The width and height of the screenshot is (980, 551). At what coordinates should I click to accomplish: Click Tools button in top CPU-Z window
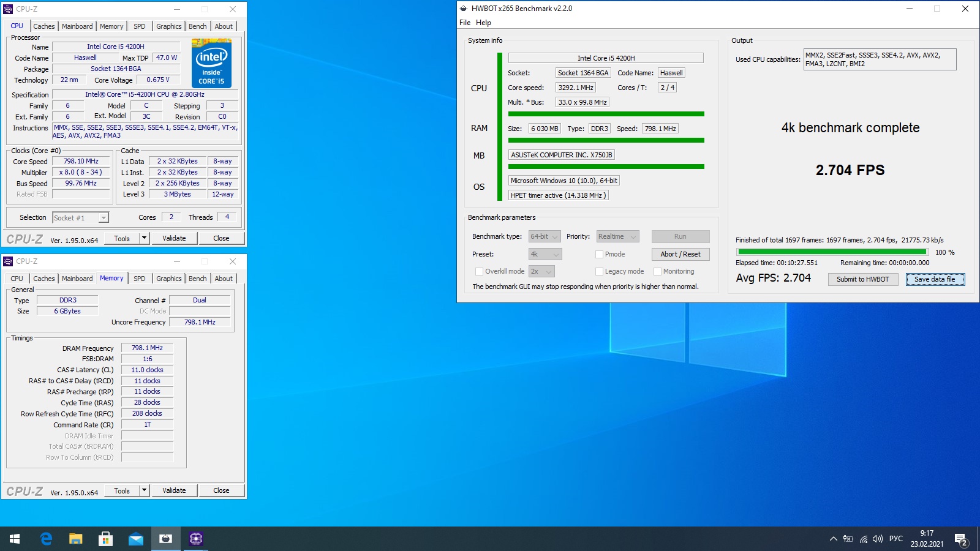[122, 238]
